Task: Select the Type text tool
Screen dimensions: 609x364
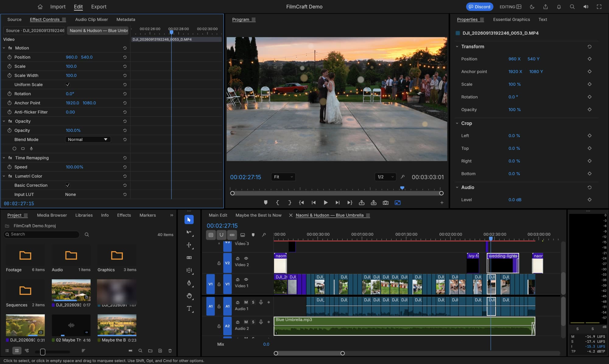Action: click(189, 309)
